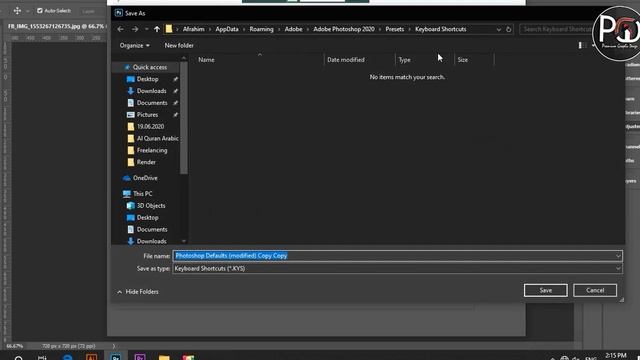The height and width of the screenshot is (360, 640).
Task: Create a New folder
Action: tap(179, 45)
